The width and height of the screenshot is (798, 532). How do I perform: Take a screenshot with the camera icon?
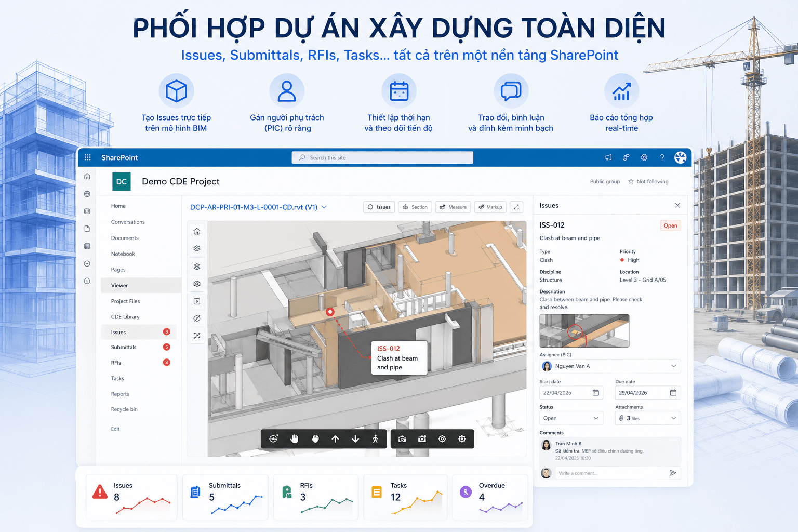(402, 438)
